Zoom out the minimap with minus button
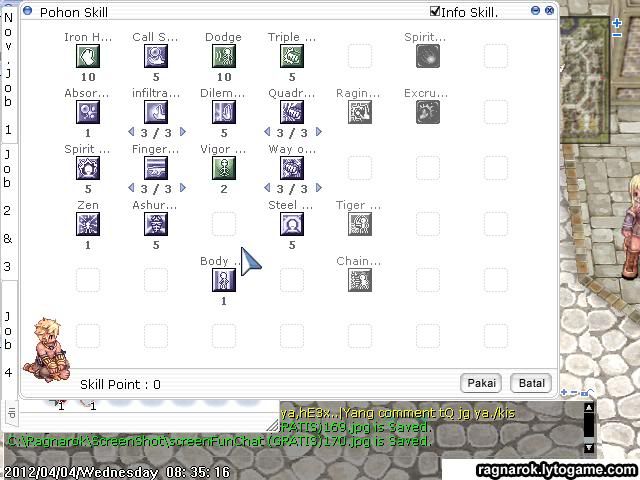The height and width of the screenshot is (480, 640). [617, 35]
